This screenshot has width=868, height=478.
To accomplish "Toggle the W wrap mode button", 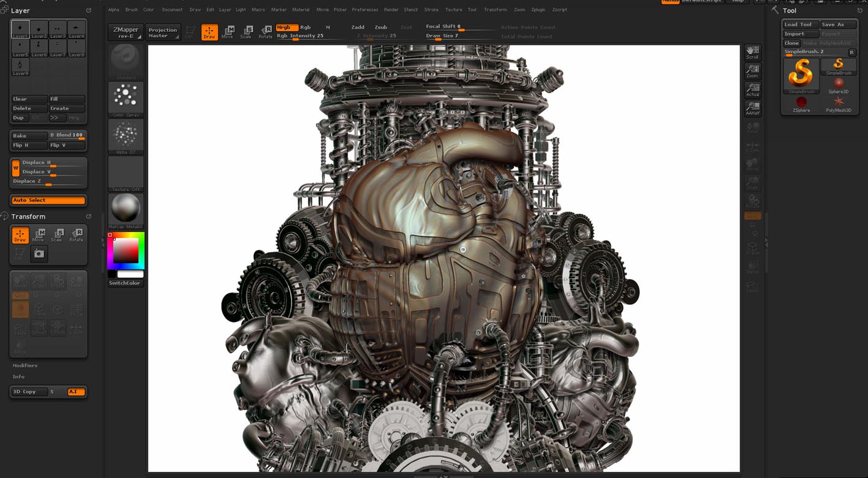I will (x=16, y=168).
